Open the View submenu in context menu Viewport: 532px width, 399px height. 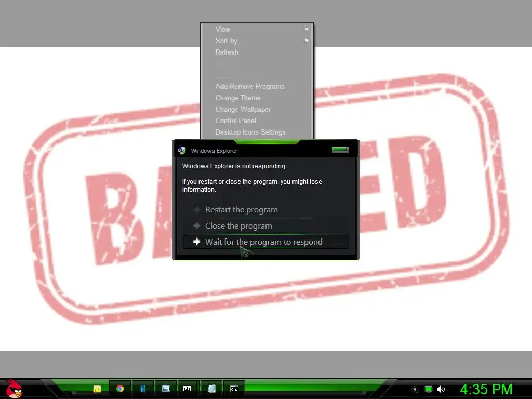pyautogui.click(x=257, y=29)
